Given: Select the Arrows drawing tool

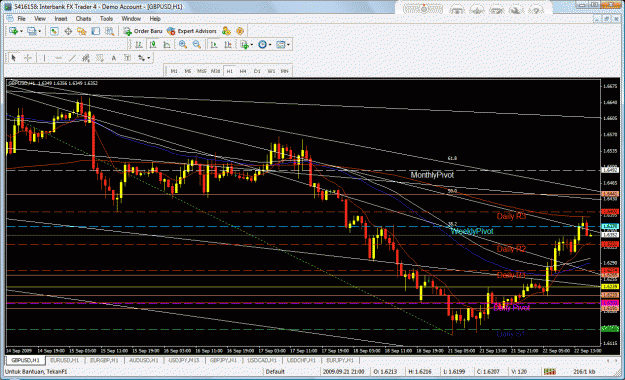Looking at the screenshot, I should pyautogui.click(x=141, y=58).
